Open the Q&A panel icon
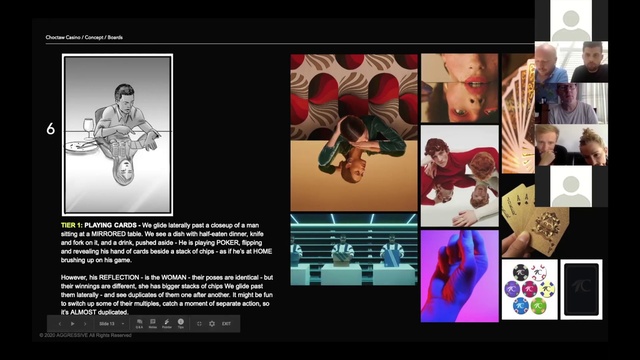Viewport: 640px width, 360px height. click(x=139, y=324)
